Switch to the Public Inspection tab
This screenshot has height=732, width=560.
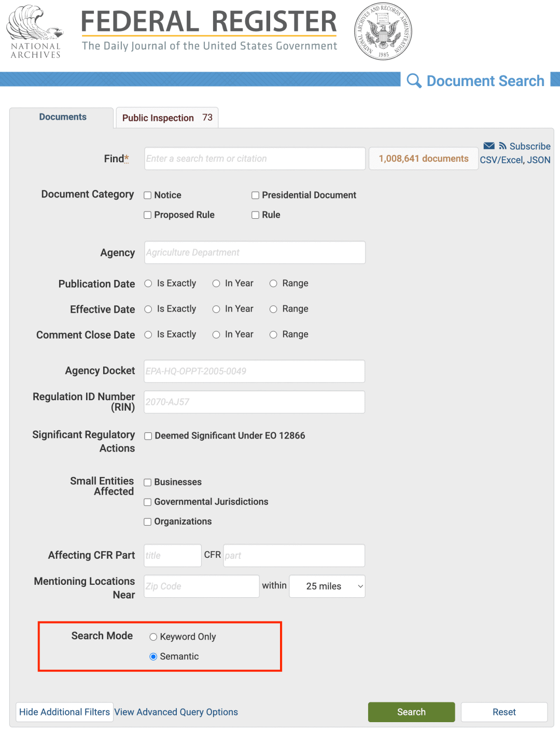pyautogui.click(x=167, y=118)
